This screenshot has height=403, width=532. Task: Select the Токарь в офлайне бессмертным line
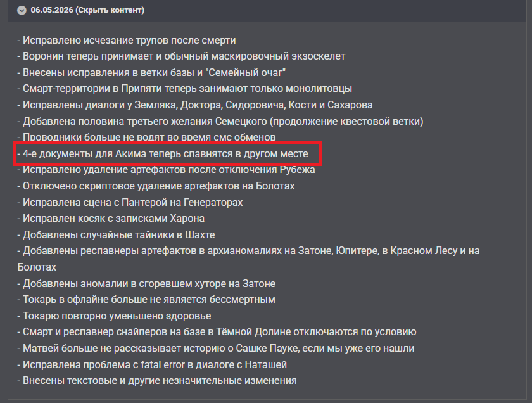tap(146, 300)
